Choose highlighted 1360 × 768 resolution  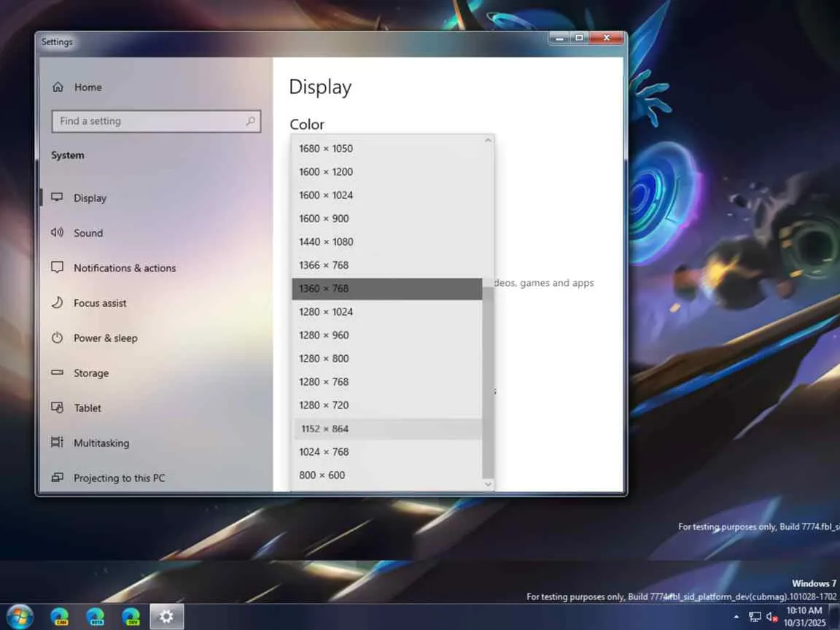click(386, 289)
